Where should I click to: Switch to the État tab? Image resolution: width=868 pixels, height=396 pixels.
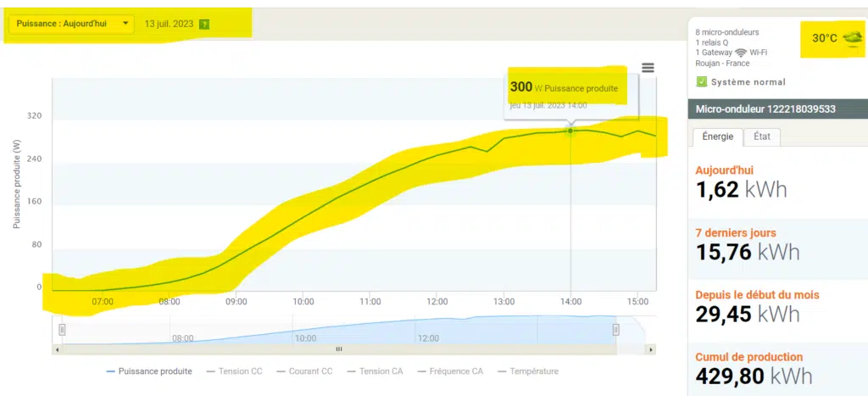[762, 137]
